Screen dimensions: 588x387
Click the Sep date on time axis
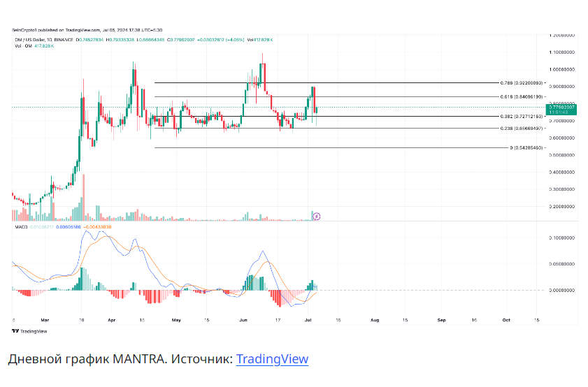click(x=442, y=320)
